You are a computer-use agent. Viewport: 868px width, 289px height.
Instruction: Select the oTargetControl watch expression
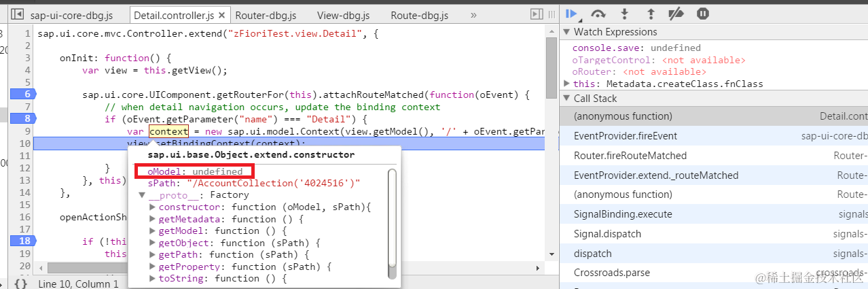[x=659, y=60]
